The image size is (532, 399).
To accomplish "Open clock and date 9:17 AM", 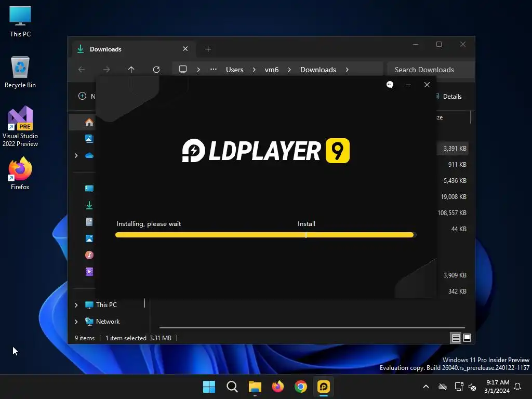I will click(x=497, y=387).
